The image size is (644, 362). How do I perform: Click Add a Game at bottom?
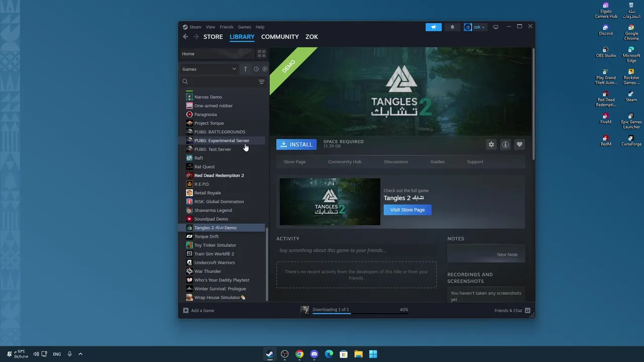[199, 311]
